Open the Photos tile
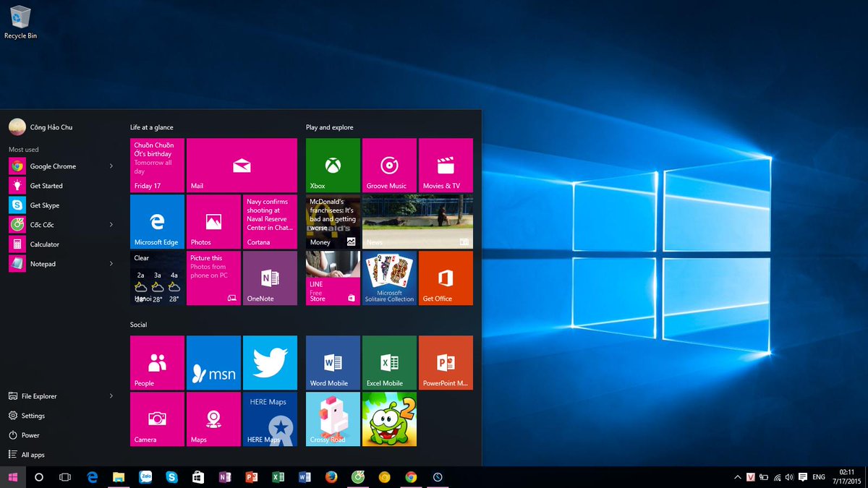Screen dimensions: 868x488 213,221
